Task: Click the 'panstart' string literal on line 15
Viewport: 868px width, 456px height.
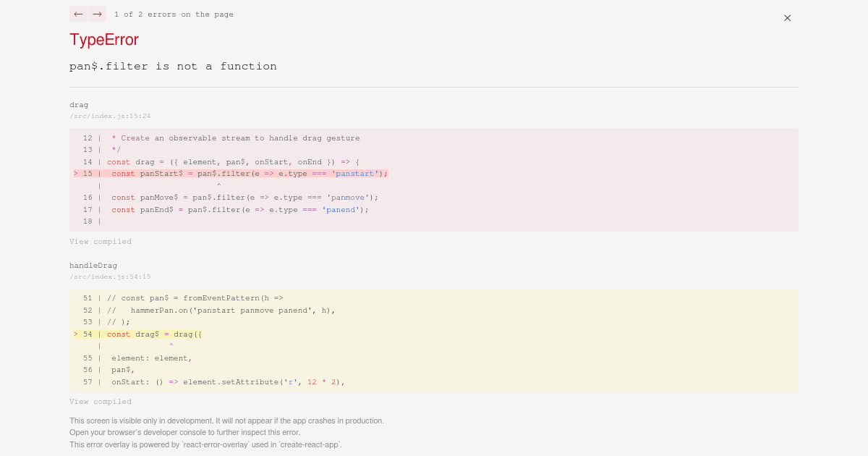Action: [x=355, y=173]
